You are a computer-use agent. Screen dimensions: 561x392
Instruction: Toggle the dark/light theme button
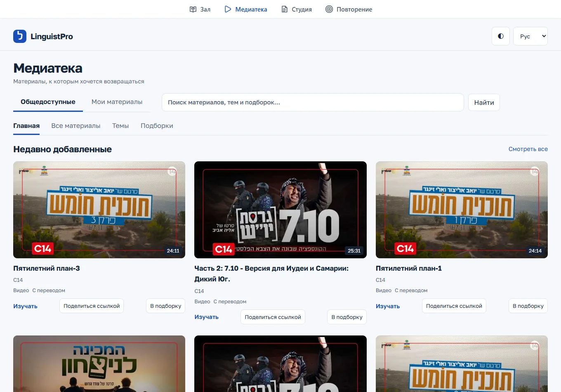click(x=501, y=36)
